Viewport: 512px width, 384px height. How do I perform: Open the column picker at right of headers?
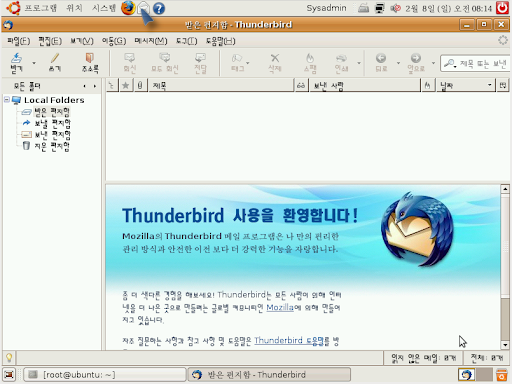click(502, 85)
